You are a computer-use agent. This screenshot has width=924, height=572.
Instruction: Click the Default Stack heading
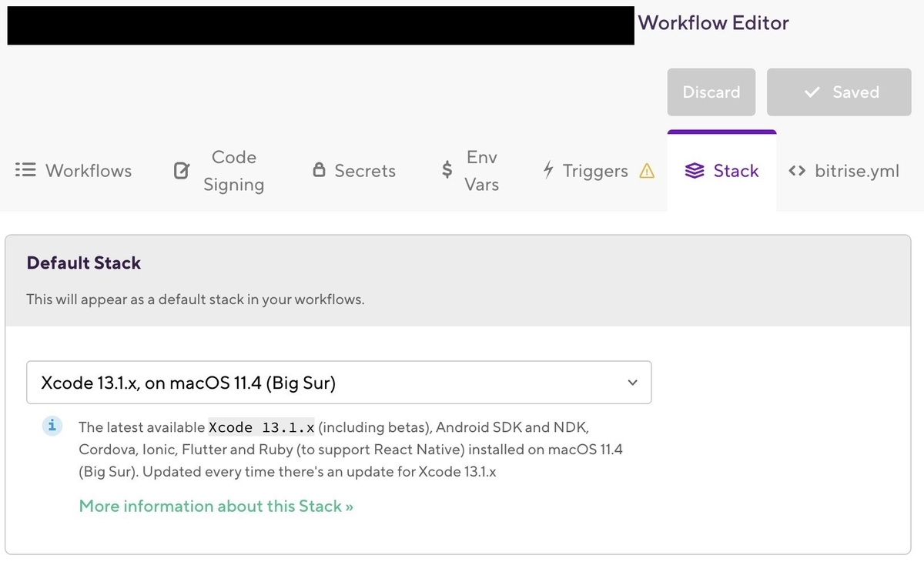(x=84, y=263)
